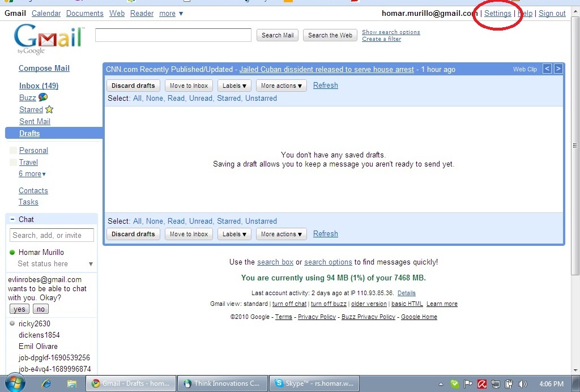Click the bottom Move to Inbox button

coord(189,234)
